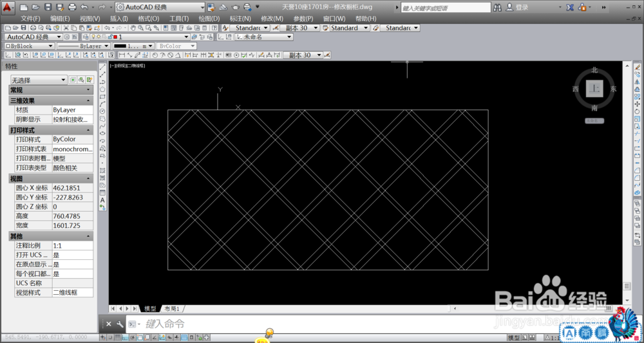Select the Rectangle draw tool
This screenshot has height=343, width=644.
pyautogui.click(x=102, y=96)
